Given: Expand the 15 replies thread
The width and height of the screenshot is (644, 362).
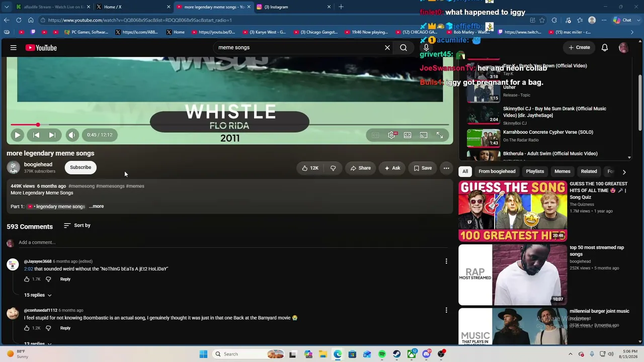Looking at the screenshot, I should coord(38,295).
